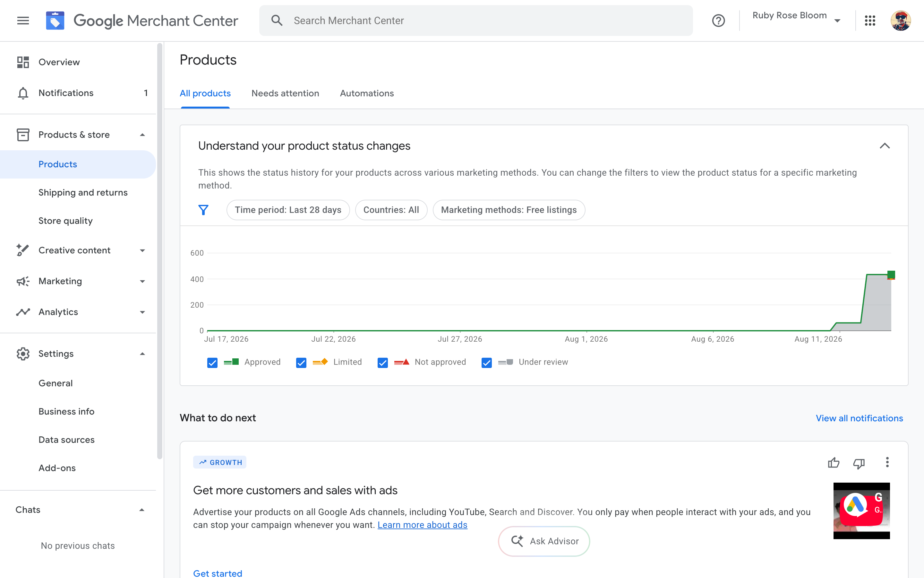Click the Notifications bell icon
924x578 pixels.
(23, 93)
